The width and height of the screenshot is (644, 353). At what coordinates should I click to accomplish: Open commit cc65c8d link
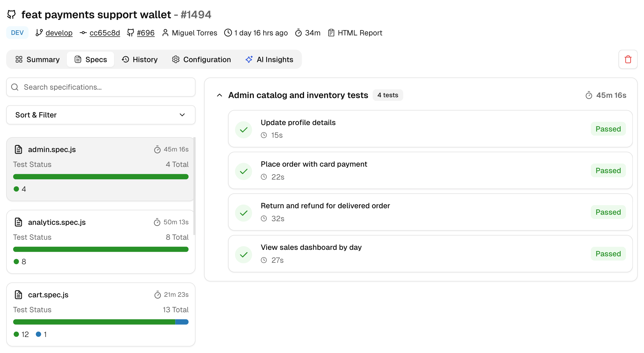[105, 33]
